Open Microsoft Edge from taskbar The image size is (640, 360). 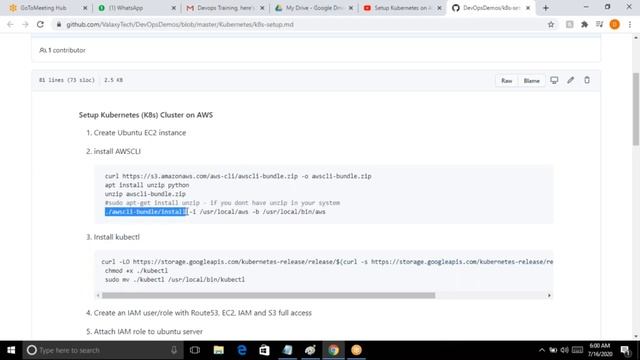(x=242, y=350)
